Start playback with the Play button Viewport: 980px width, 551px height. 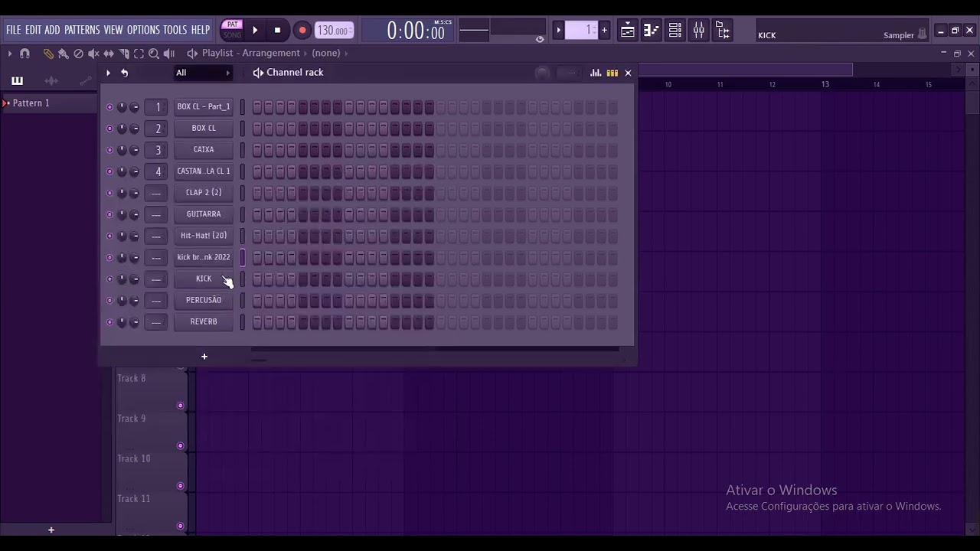coord(255,31)
